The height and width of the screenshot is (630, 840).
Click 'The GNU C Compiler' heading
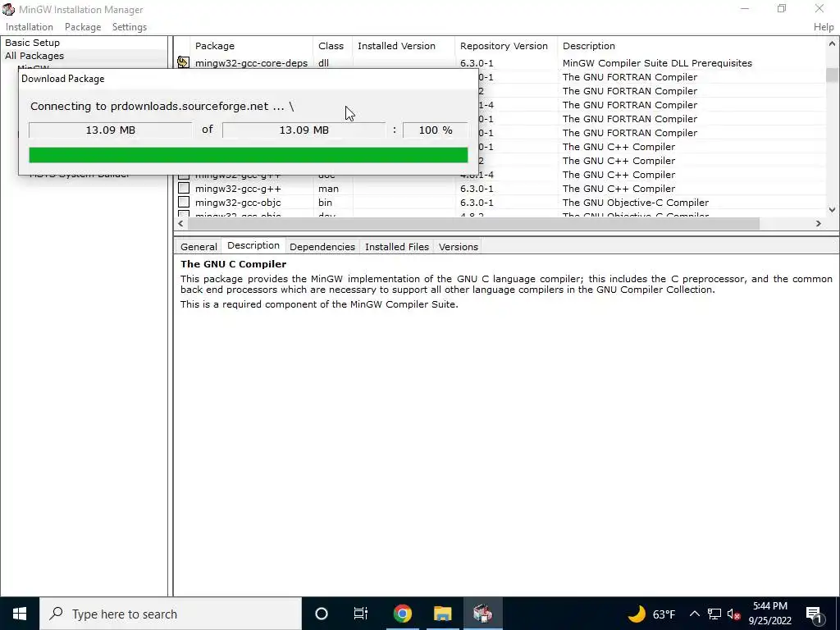[233, 264]
